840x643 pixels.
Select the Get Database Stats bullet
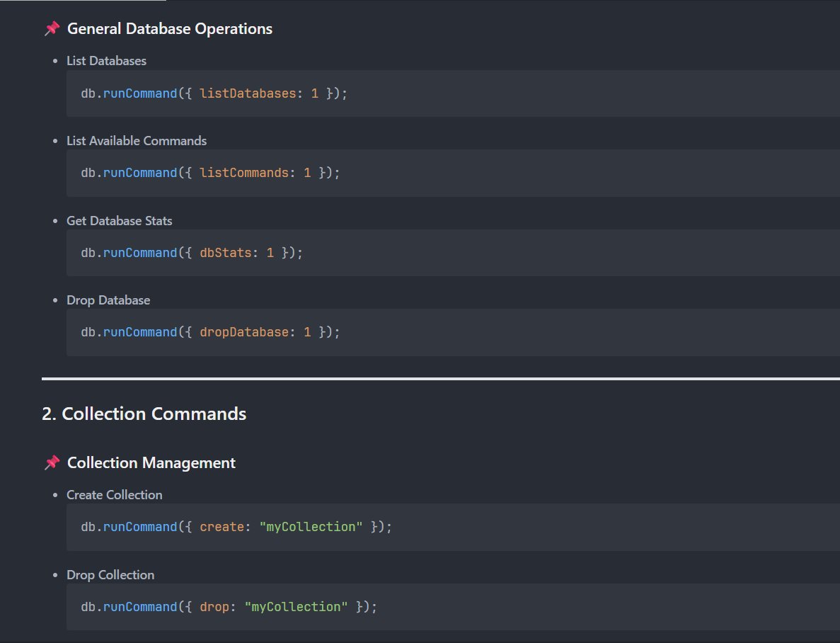(x=120, y=220)
